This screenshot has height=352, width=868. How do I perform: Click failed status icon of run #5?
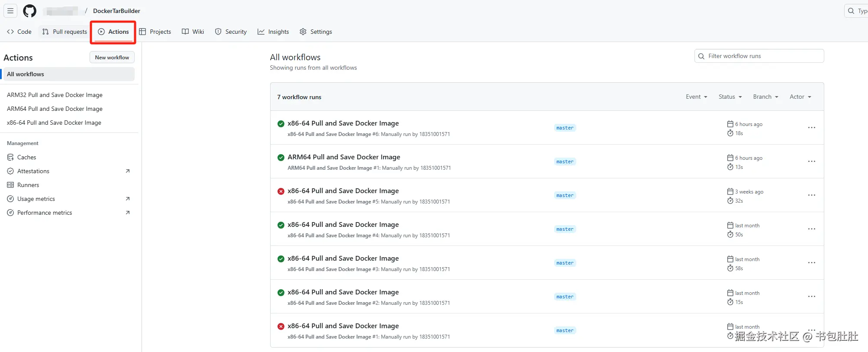click(281, 191)
